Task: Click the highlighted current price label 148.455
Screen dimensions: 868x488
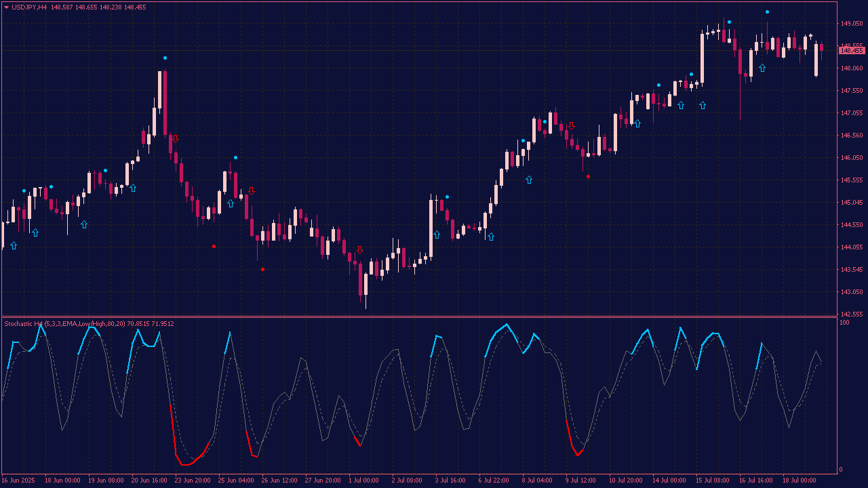Action: (851, 50)
